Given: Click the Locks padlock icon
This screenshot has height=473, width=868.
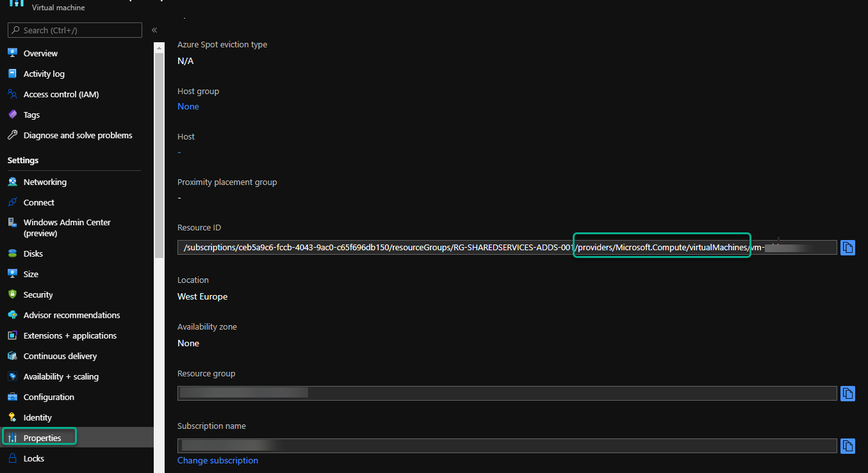Looking at the screenshot, I should coord(12,458).
